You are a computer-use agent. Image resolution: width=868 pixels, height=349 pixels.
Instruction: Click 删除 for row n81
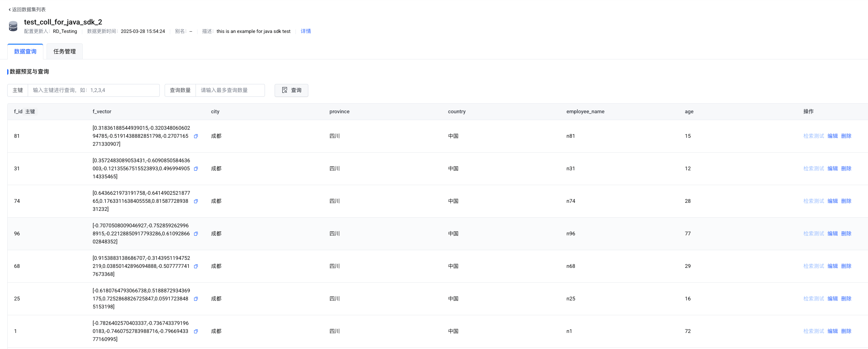pyautogui.click(x=846, y=136)
